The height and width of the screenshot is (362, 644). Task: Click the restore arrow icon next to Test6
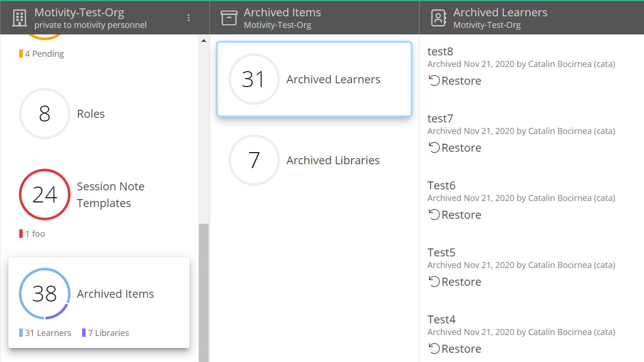point(434,214)
